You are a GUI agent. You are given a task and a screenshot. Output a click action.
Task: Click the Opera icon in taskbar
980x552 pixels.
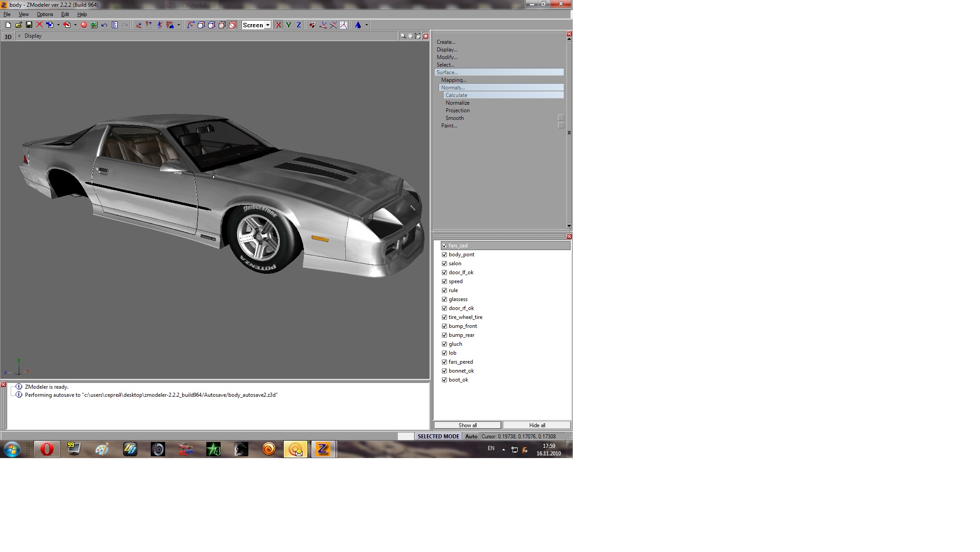pyautogui.click(x=47, y=449)
